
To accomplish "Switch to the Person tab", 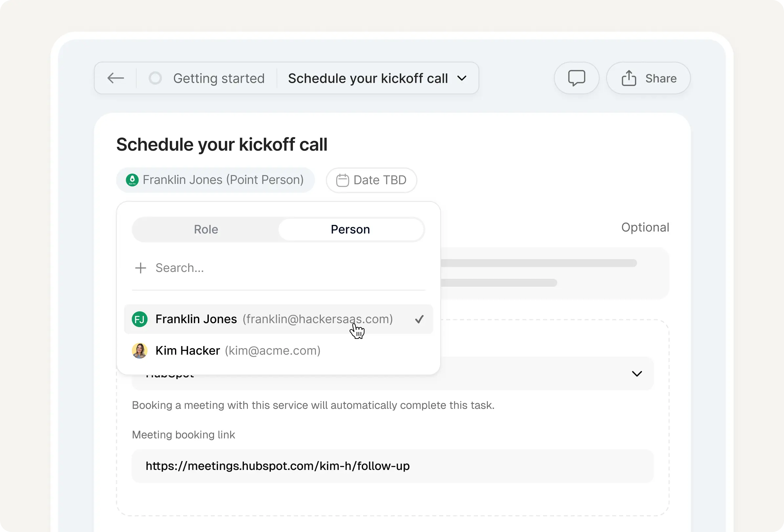I will coord(350,230).
